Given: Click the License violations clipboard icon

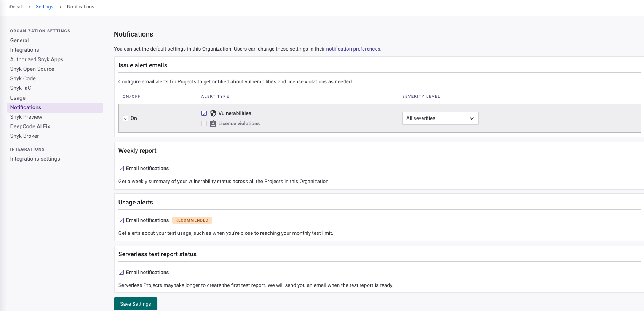Looking at the screenshot, I should tap(213, 124).
